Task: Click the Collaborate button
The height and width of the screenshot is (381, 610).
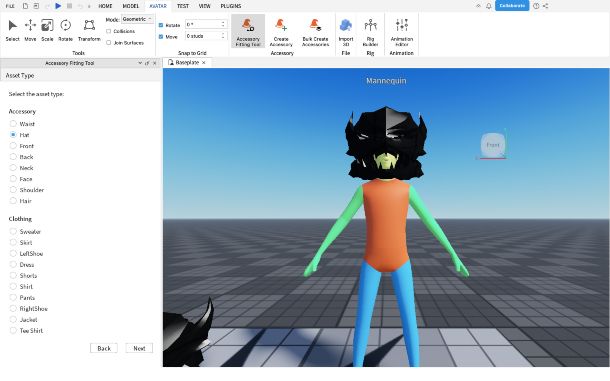Action: click(x=512, y=6)
